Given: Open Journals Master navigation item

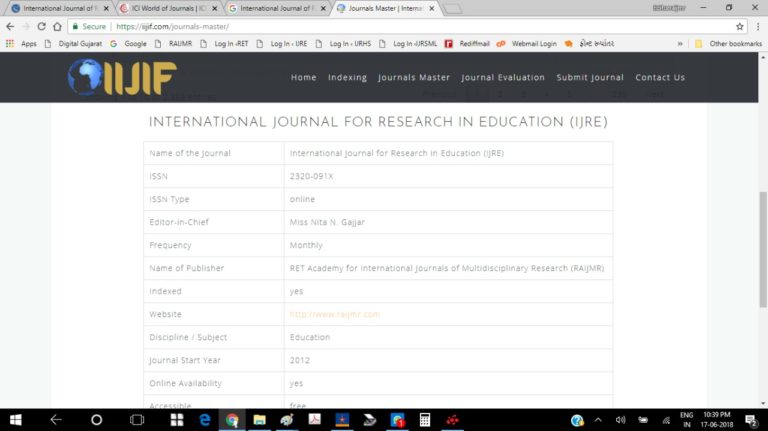Looking at the screenshot, I should tap(414, 77).
